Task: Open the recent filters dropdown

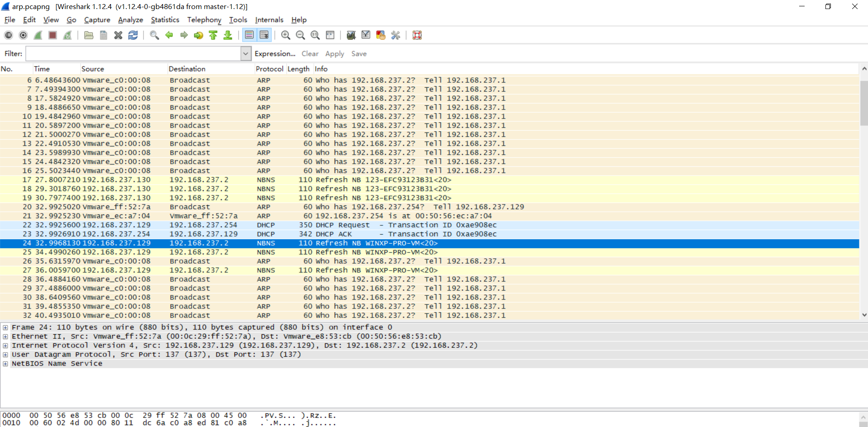Action: 246,53
